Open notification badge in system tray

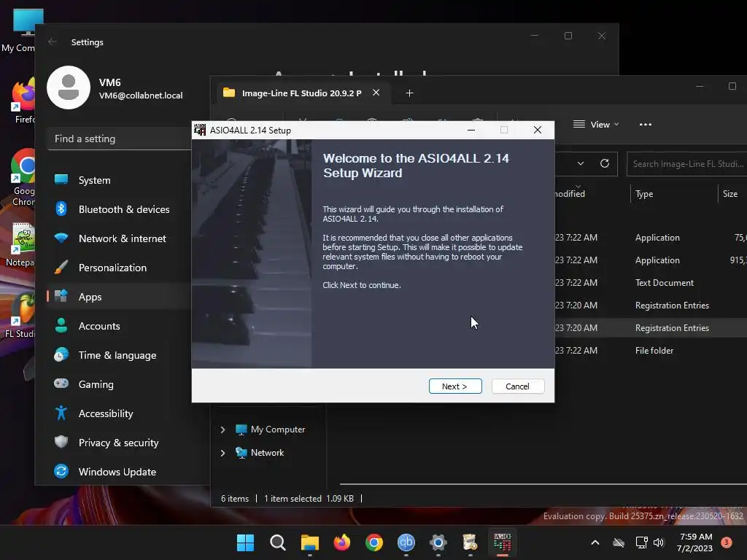pyautogui.click(x=727, y=542)
